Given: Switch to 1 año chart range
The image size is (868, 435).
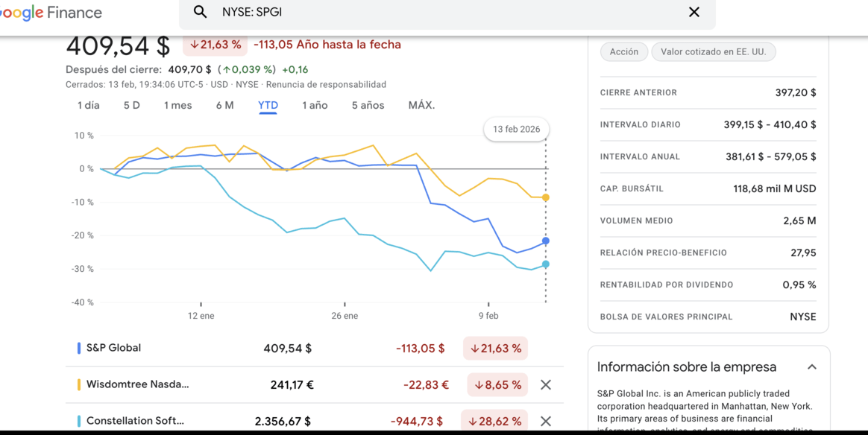Looking at the screenshot, I should pos(315,105).
